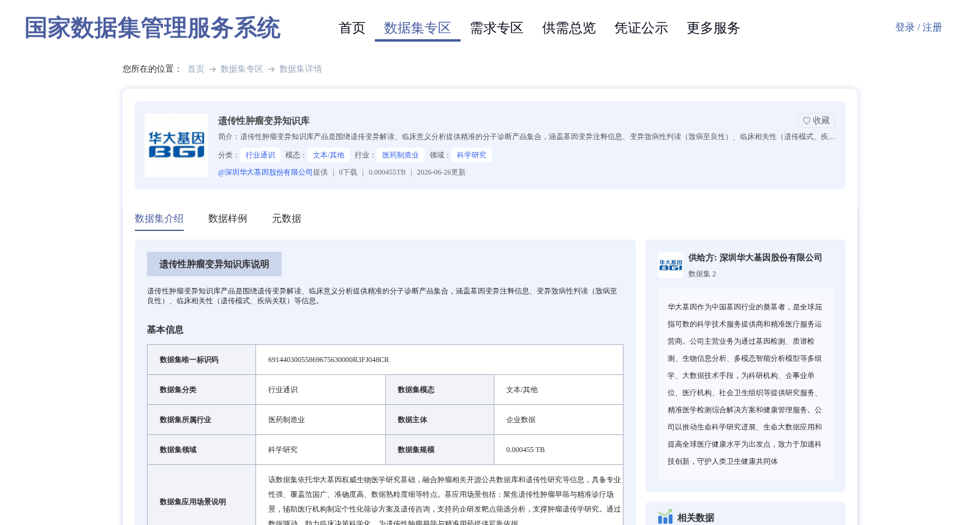Click the 数据集详情 breadcrumb item
980x525 pixels.
pos(301,69)
